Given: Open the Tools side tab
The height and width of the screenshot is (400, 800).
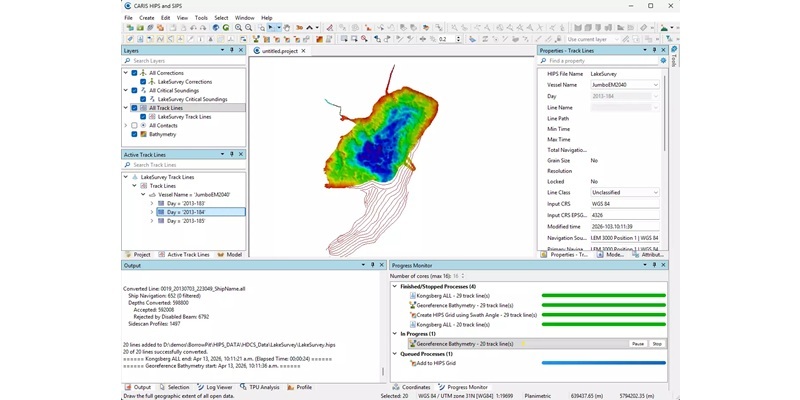Looking at the screenshot, I should [x=673, y=56].
